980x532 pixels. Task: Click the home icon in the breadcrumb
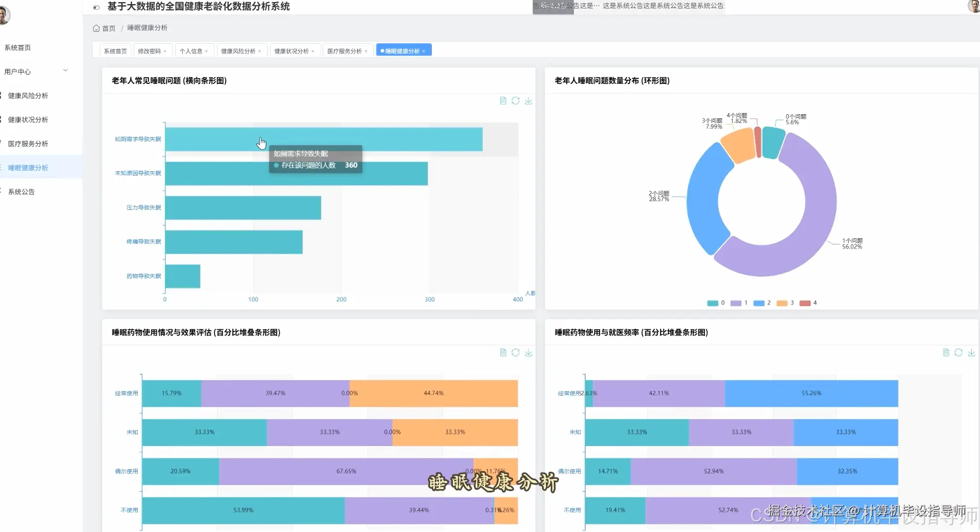tap(96, 28)
